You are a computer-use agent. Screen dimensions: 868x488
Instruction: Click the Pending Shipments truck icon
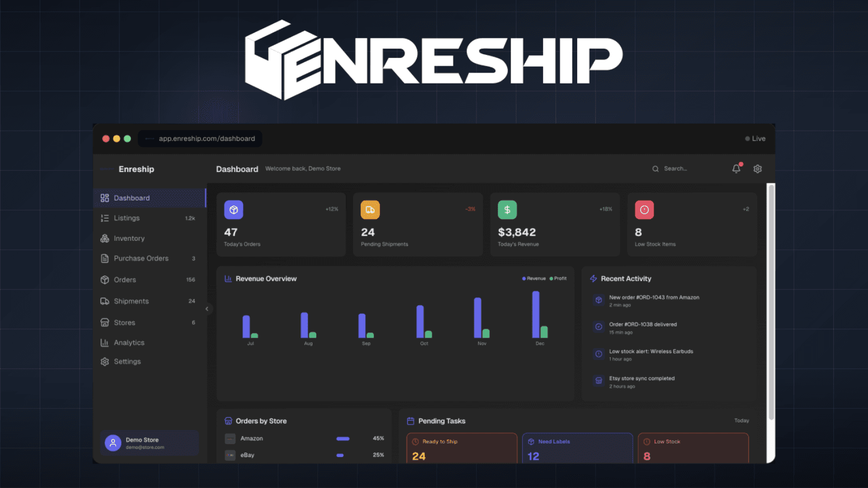coord(371,210)
